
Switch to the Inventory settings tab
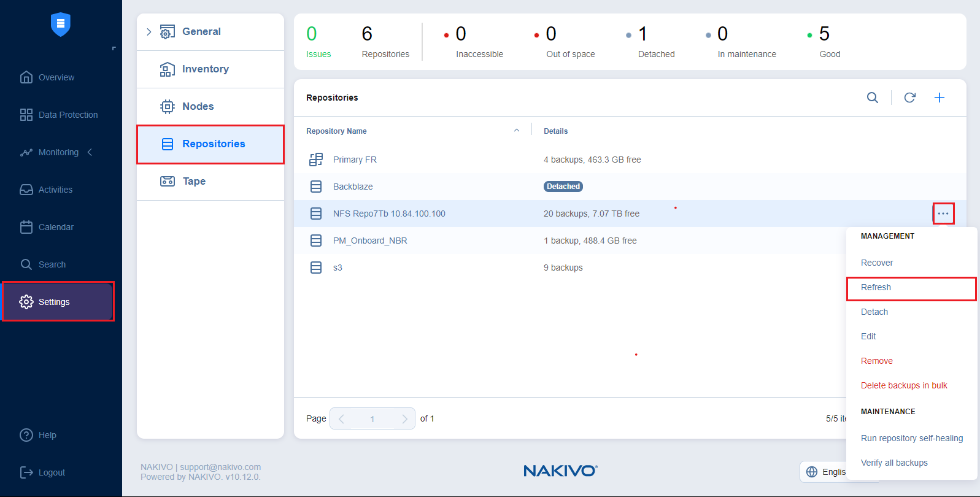(205, 69)
